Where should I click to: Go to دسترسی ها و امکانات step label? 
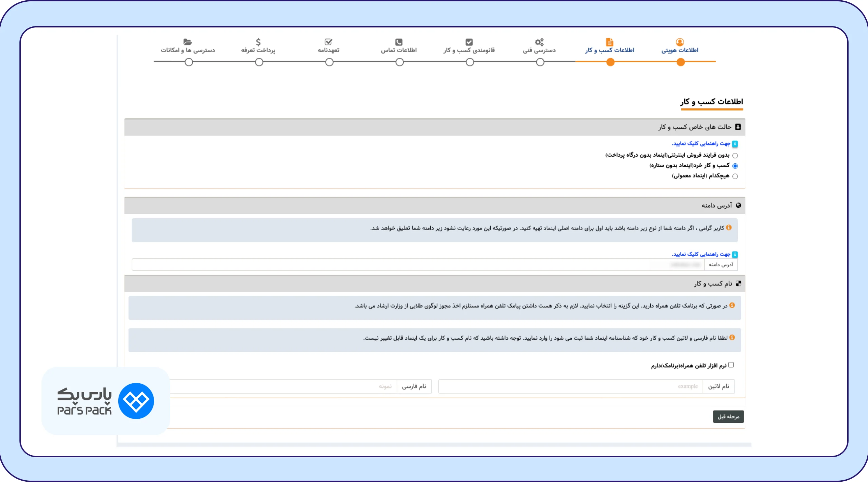(188, 50)
